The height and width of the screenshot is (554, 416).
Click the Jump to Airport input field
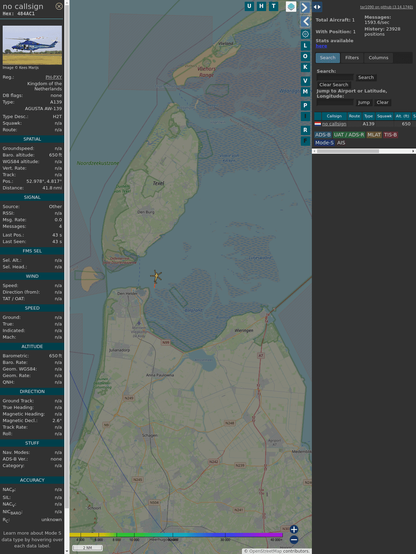coord(335,102)
